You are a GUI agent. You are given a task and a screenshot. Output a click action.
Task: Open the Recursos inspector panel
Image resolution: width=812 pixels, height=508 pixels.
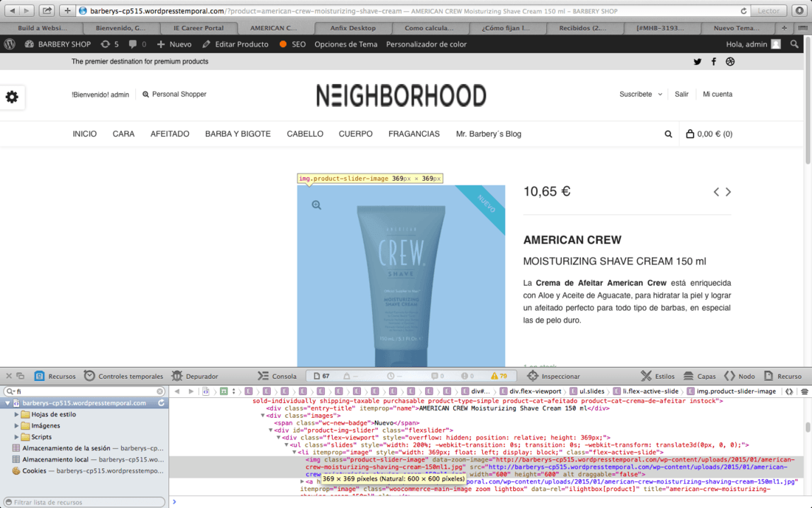(x=55, y=376)
